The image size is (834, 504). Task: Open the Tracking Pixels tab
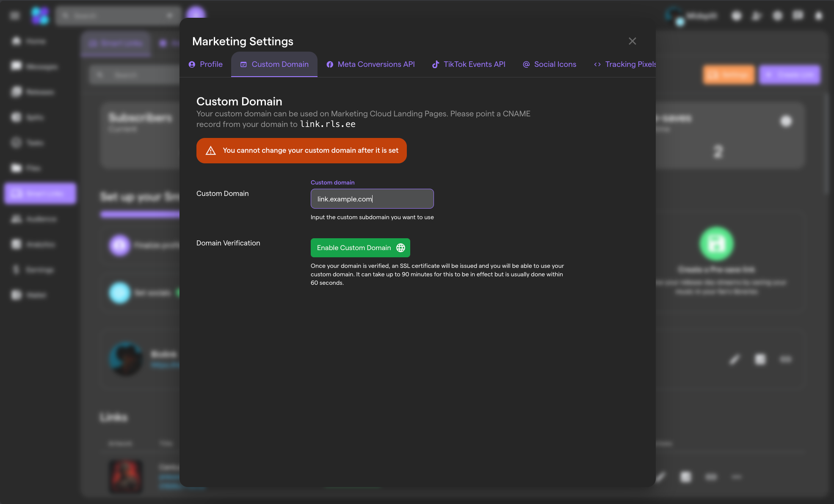pos(625,64)
